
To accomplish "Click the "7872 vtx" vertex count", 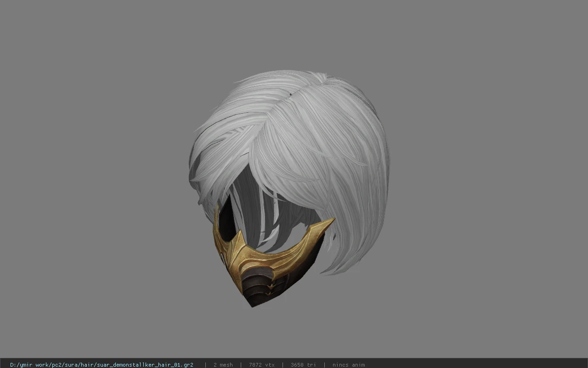I will [262, 365].
